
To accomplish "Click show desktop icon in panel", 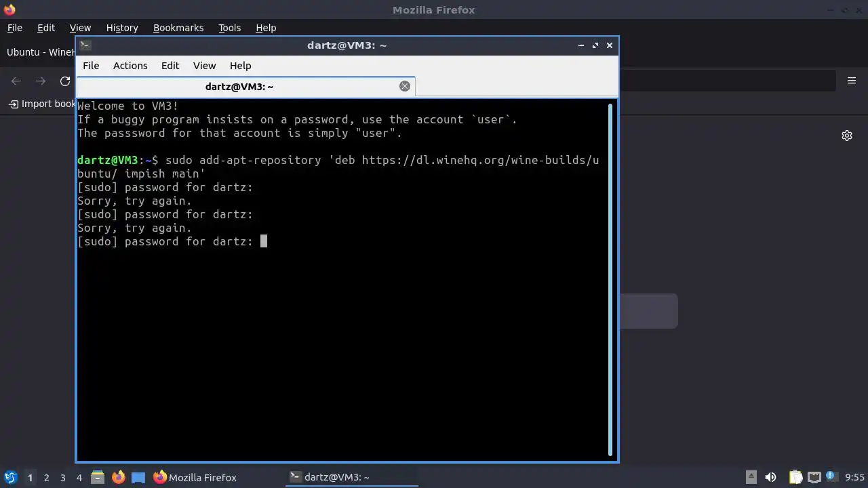I will pos(138,477).
